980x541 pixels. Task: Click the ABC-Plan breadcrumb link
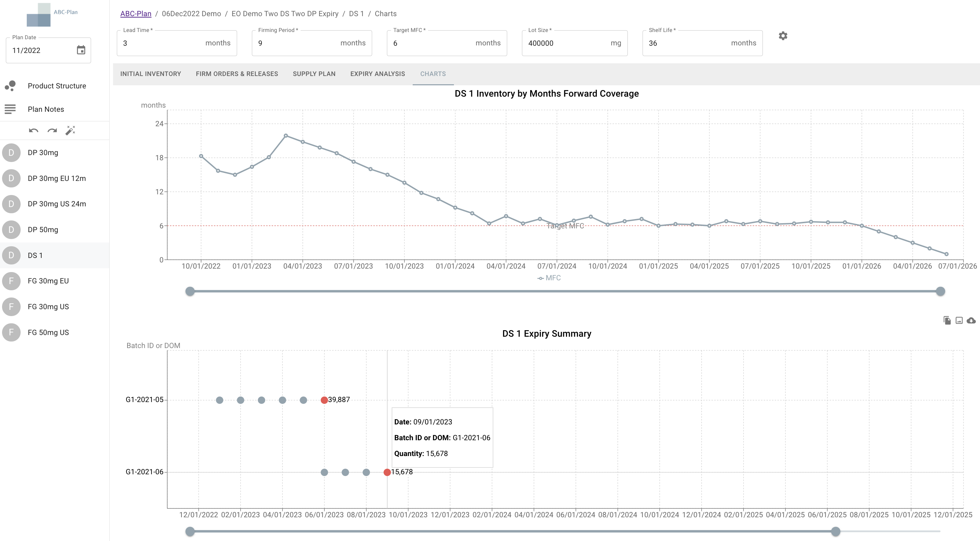tap(135, 14)
